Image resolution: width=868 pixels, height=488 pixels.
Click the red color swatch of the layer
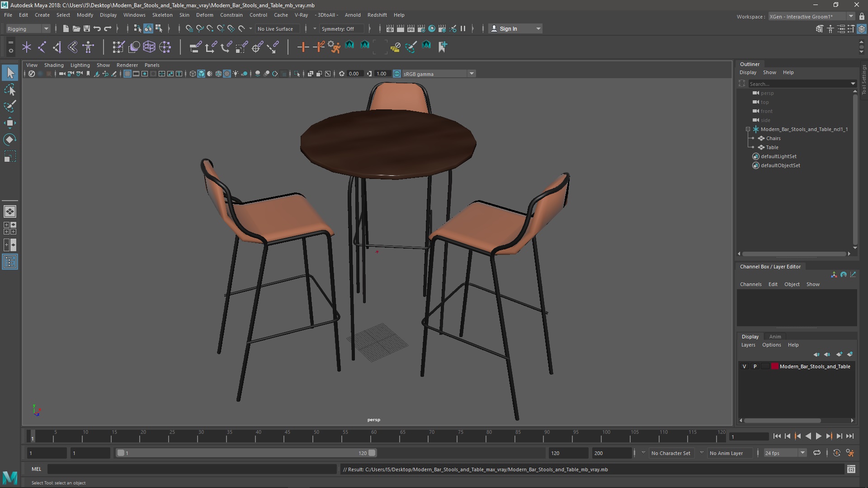point(774,366)
